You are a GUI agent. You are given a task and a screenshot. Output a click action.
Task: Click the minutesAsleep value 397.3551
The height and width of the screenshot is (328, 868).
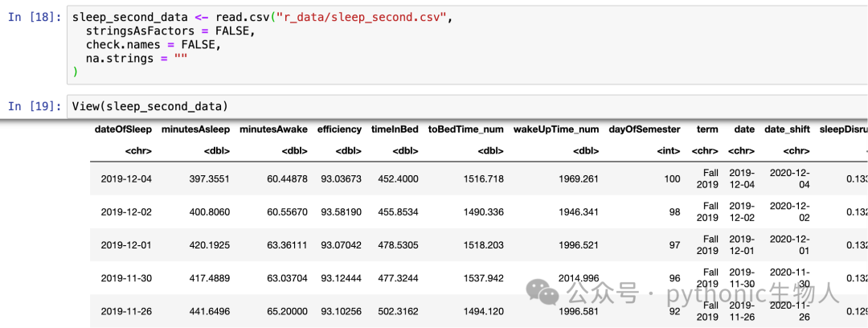point(210,178)
